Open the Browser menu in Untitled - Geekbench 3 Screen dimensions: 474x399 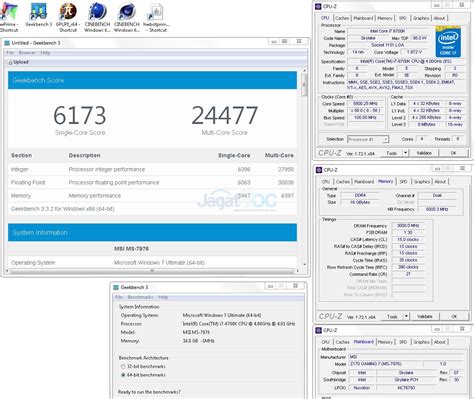click(27, 53)
